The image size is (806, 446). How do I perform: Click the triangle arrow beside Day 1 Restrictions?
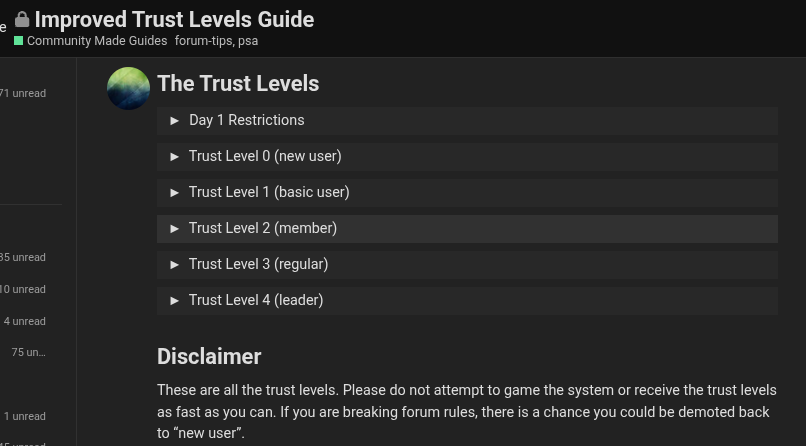tap(175, 120)
